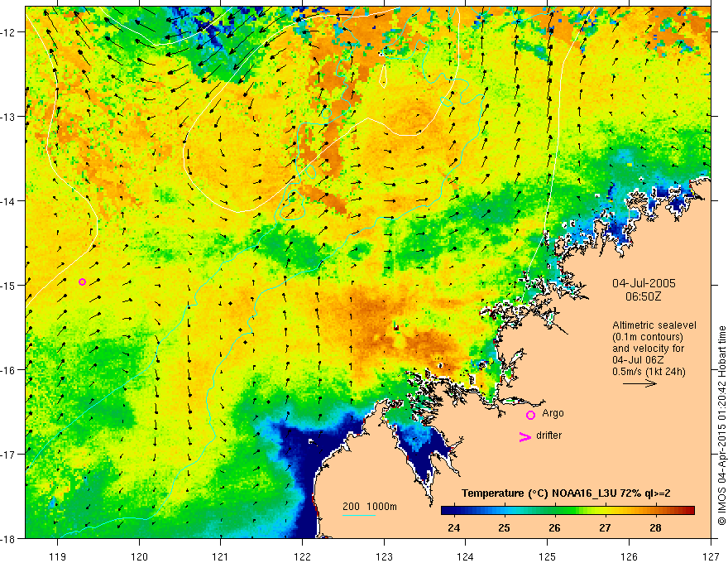Click the longitude axis label '123'
This screenshot has height=563, width=728.
click(384, 556)
